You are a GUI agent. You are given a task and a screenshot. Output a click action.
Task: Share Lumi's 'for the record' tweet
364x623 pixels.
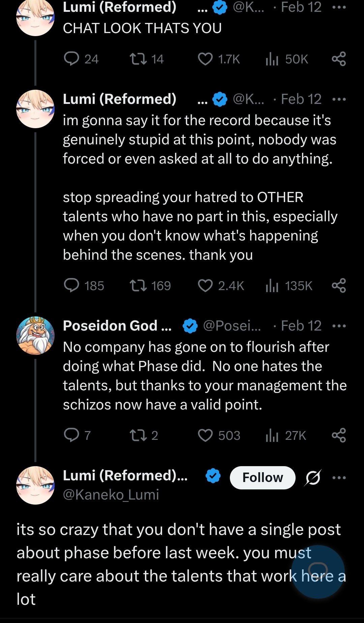click(339, 286)
